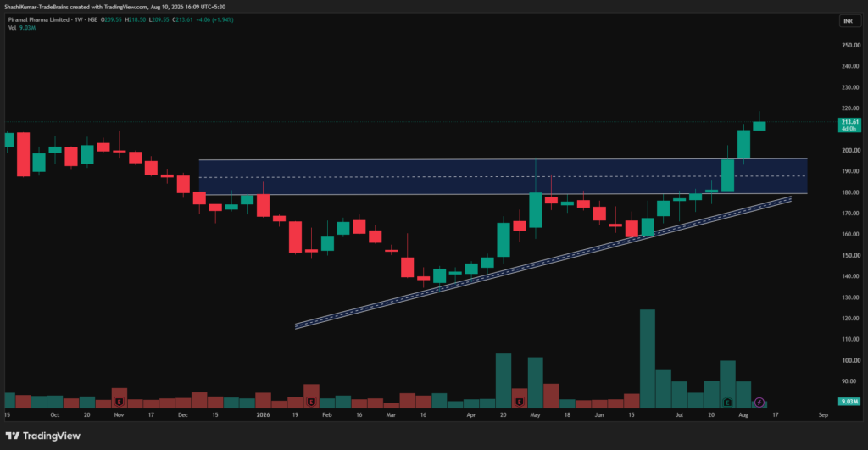Click the 240.00 price axis label
868x450 pixels.
click(x=851, y=66)
